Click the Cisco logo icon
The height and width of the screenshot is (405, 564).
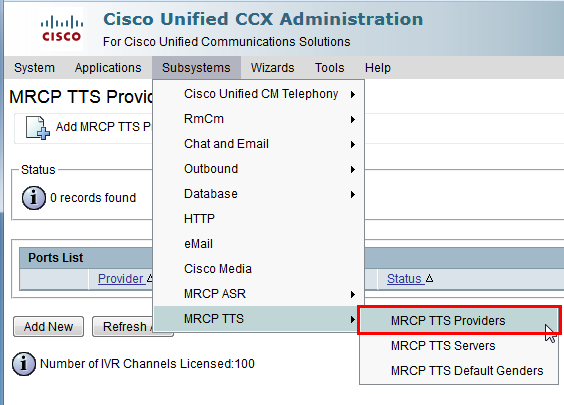click(62, 28)
